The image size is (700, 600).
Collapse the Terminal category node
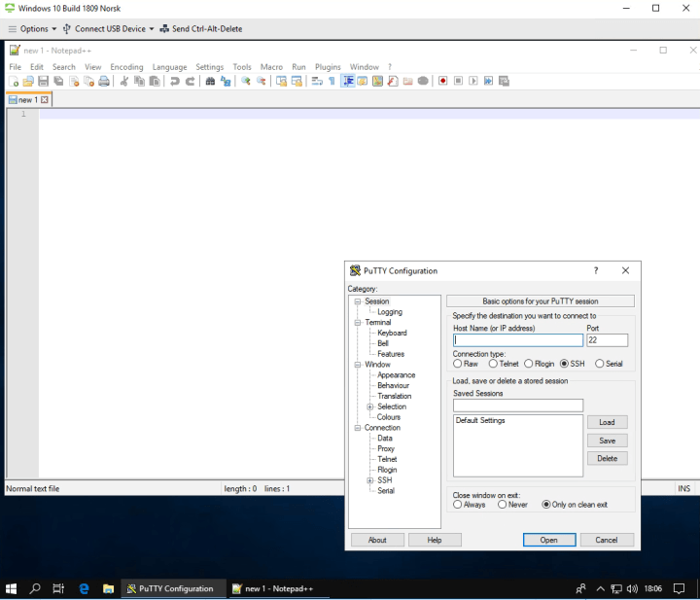pyautogui.click(x=357, y=323)
